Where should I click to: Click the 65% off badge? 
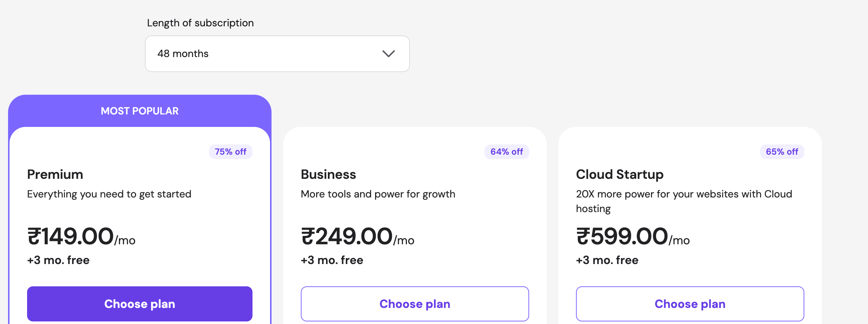(782, 152)
